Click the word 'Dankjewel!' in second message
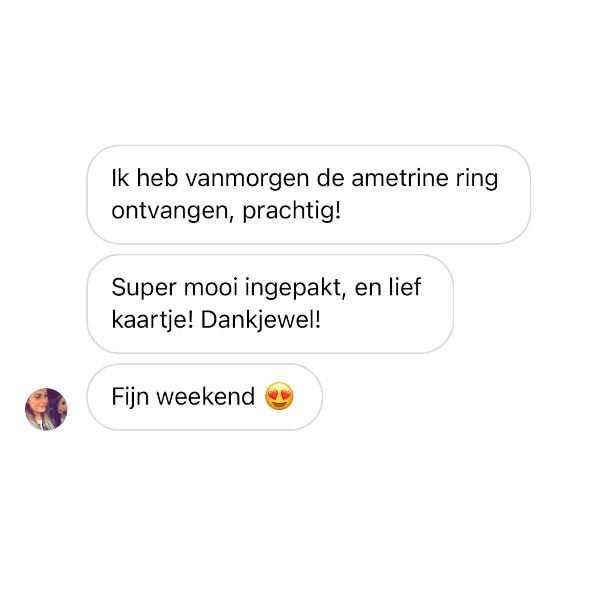600x600 pixels. pyautogui.click(x=261, y=320)
